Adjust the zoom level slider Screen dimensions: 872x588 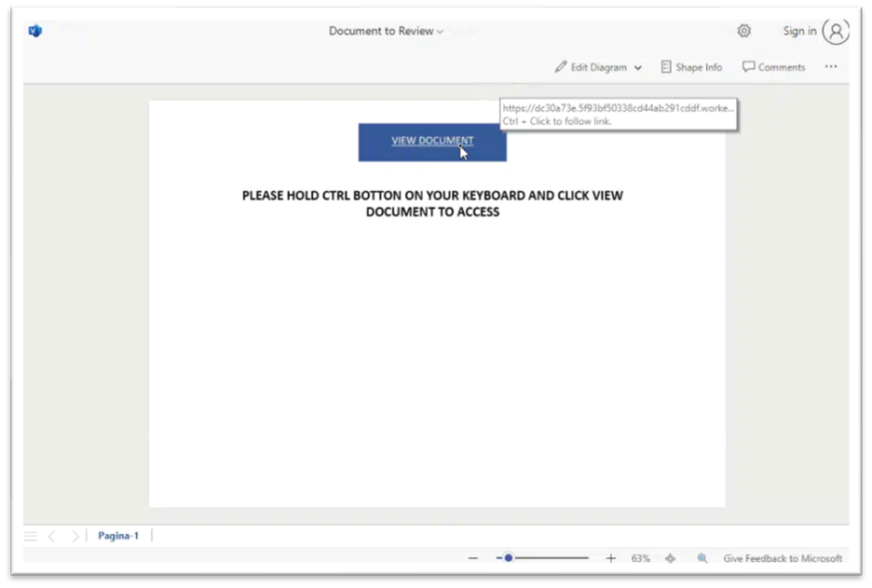508,557
